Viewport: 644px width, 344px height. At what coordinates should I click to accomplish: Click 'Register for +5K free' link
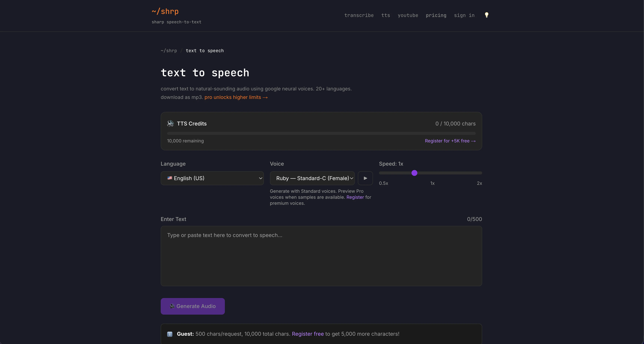pyautogui.click(x=450, y=141)
